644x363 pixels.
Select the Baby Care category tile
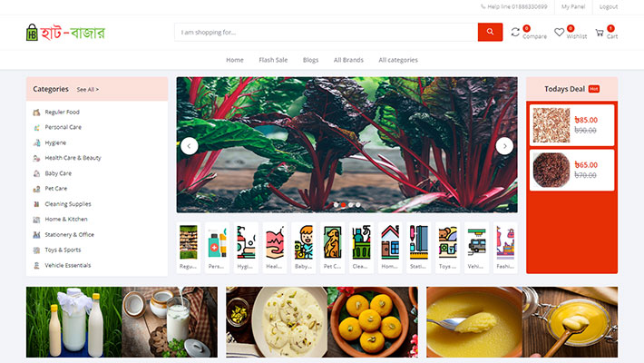tap(304, 248)
